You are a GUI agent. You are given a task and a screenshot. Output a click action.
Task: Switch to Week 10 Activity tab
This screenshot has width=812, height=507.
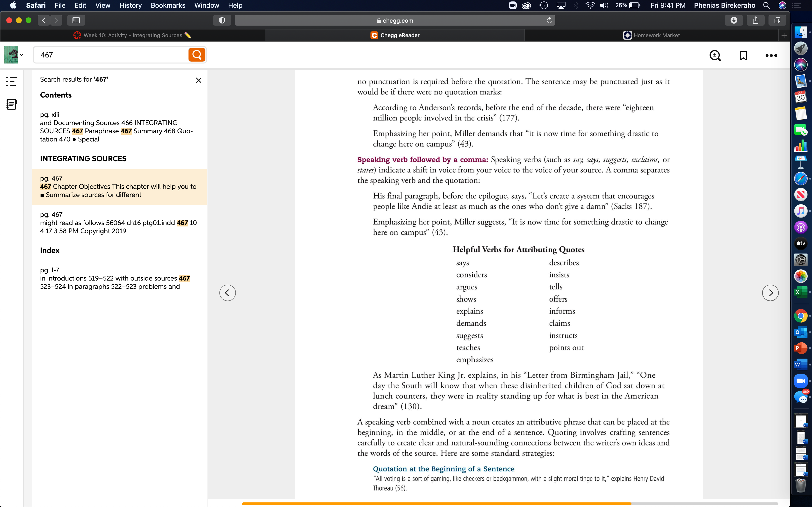132,35
